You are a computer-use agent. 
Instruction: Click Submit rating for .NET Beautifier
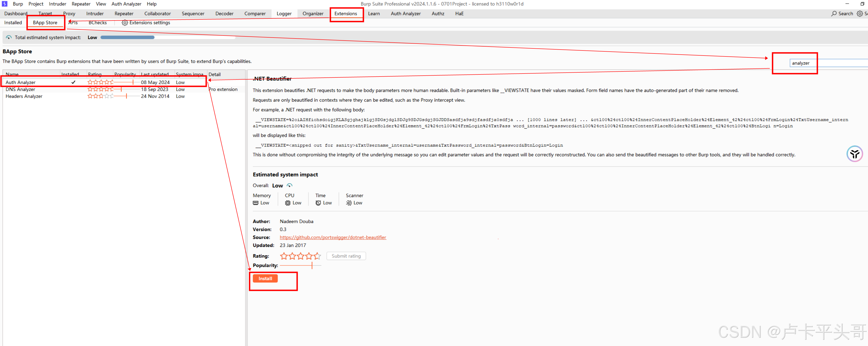point(346,256)
